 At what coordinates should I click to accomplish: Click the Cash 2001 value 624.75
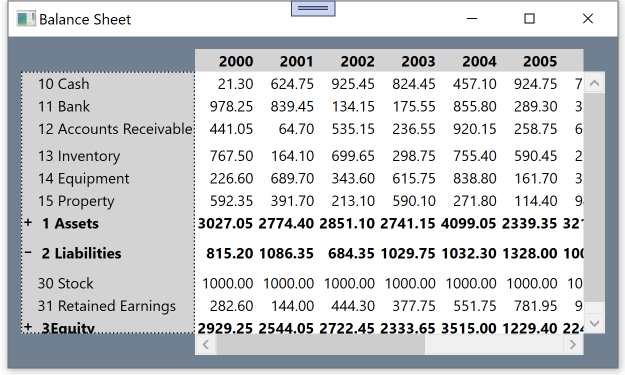[292, 84]
